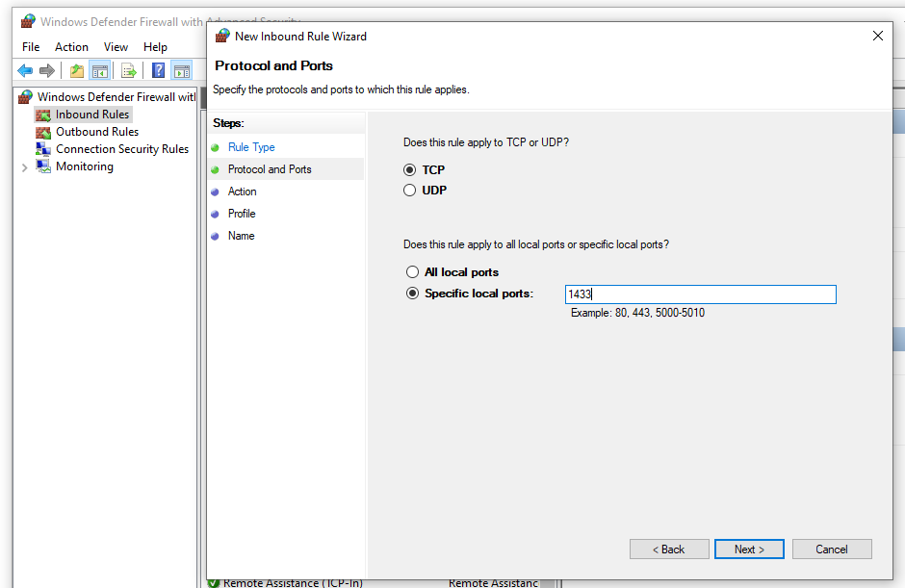Select Monitoring in the console tree
The image size is (905, 588).
[85, 166]
